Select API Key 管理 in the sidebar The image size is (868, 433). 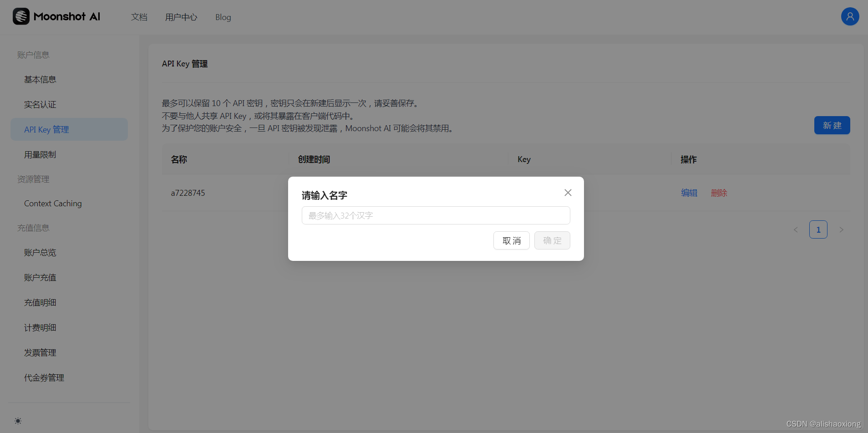coord(69,129)
